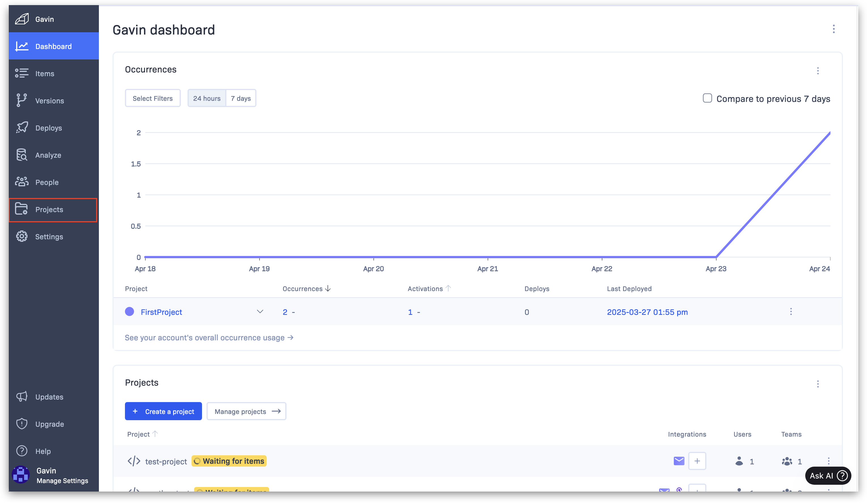Open Settings in the sidebar

[x=49, y=236]
